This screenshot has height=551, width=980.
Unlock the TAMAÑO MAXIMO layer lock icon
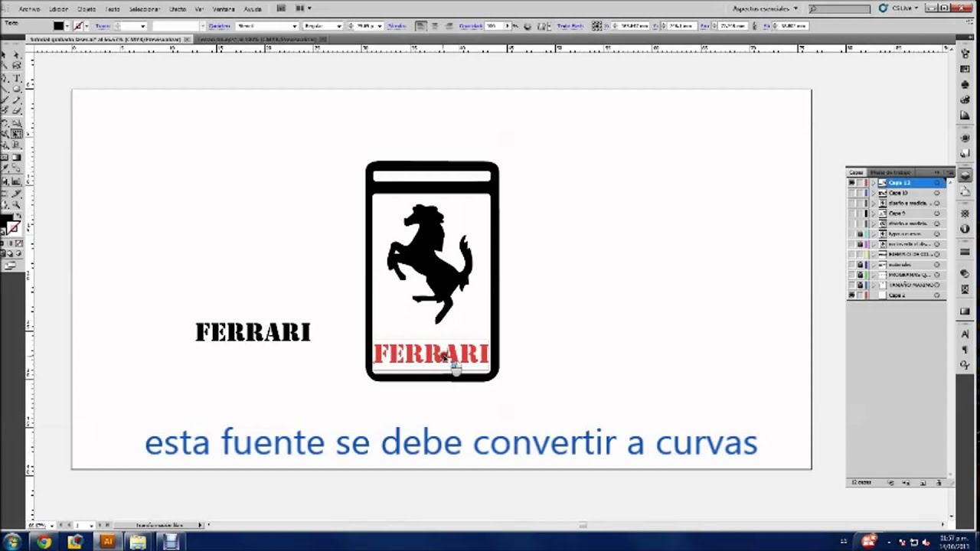[x=861, y=285]
